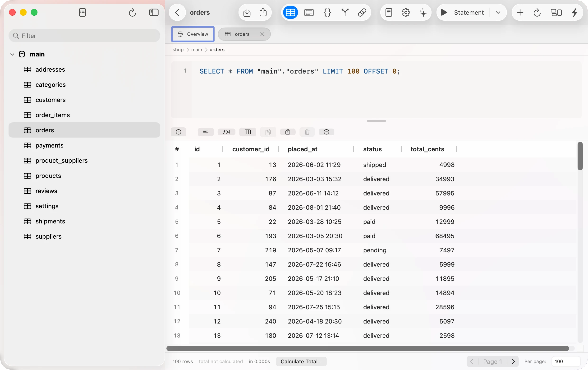The height and width of the screenshot is (370, 588).
Task: Open the document notes icon in toolbar
Action: (x=389, y=13)
